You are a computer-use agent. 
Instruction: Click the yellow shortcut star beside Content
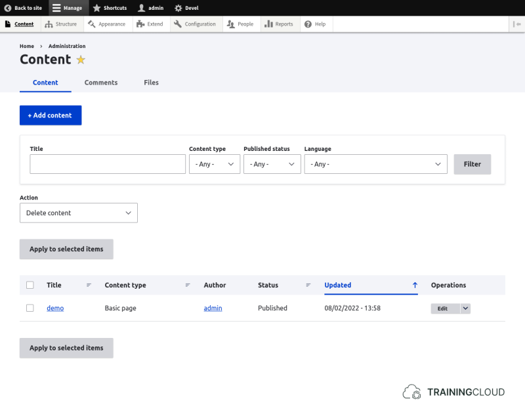click(x=81, y=60)
